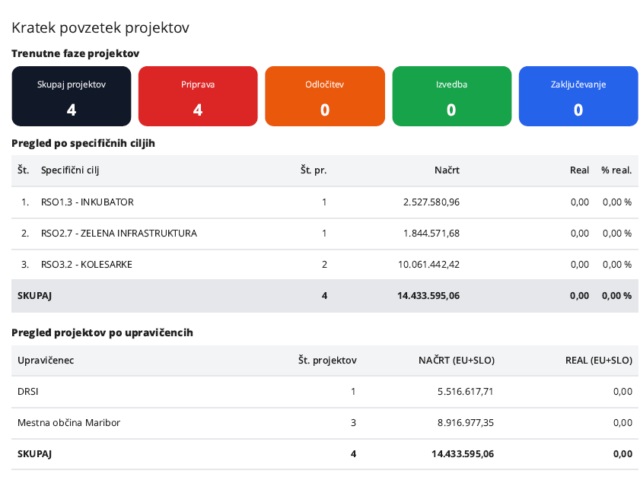Click the Maribor plan value 8.916.977,35
The width and height of the screenshot is (640, 480).
pyautogui.click(x=466, y=423)
